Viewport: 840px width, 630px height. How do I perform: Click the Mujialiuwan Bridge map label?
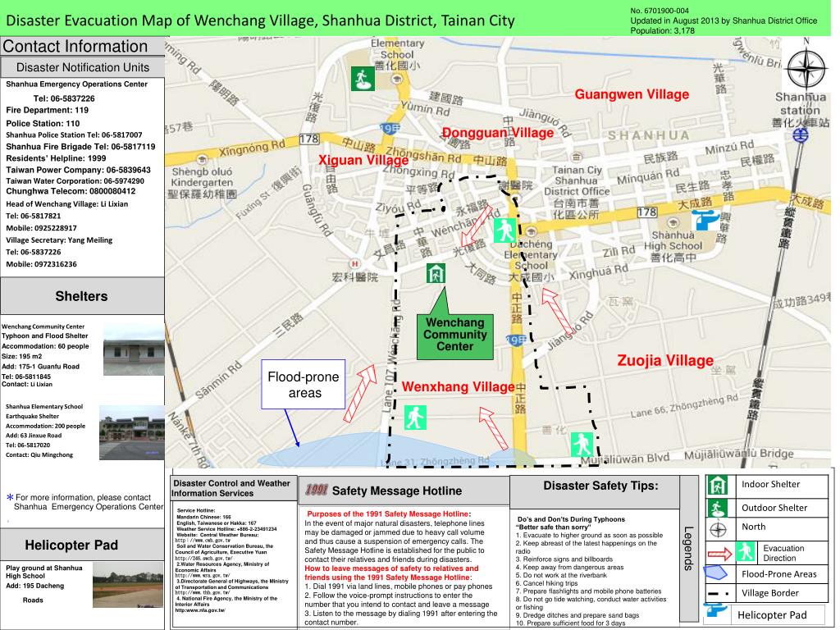click(739, 454)
